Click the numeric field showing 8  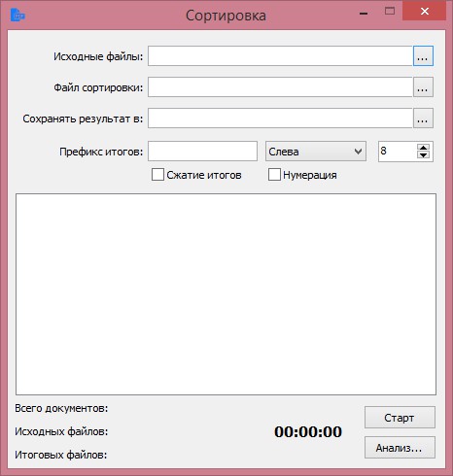point(398,151)
